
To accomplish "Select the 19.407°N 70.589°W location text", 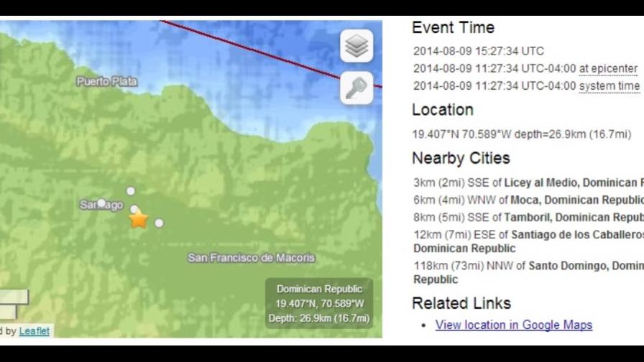I will (522, 134).
